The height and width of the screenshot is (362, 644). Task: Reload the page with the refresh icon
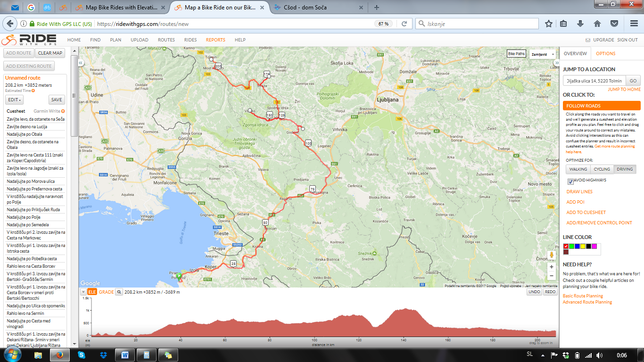tap(404, 24)
